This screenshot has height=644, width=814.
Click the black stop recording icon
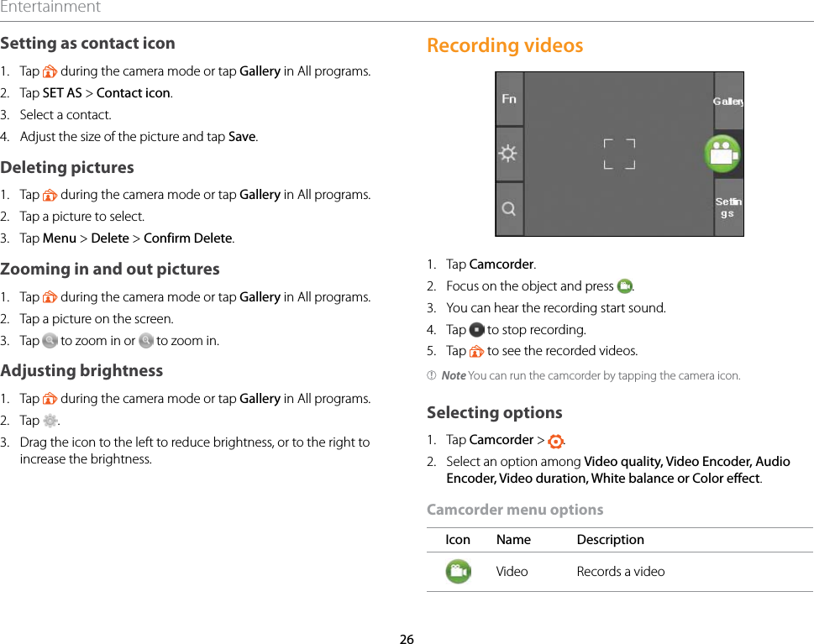(x=476, y=329)
